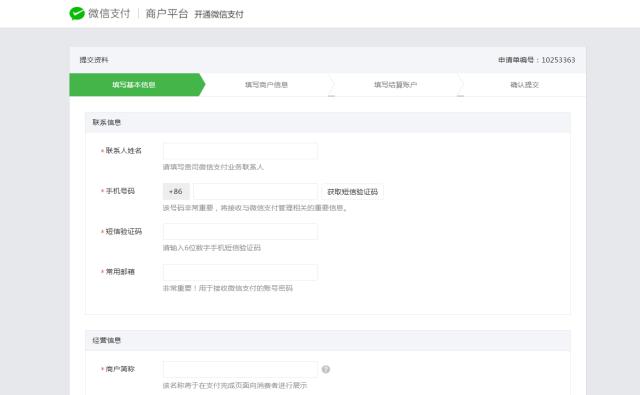640x395 pixels.
Task: Click the question mark help icon beside 商户简称
Action: (x=326, y=369)
